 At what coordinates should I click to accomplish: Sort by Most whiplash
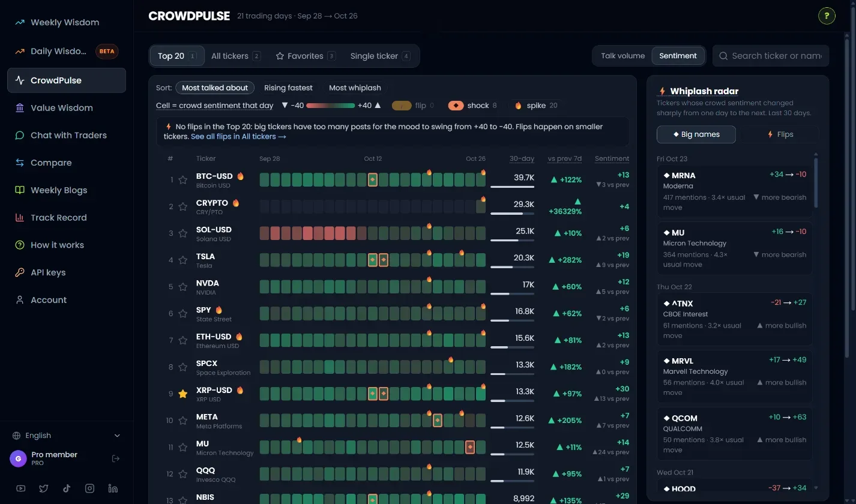pyautogui.click(x=355, y=88)
